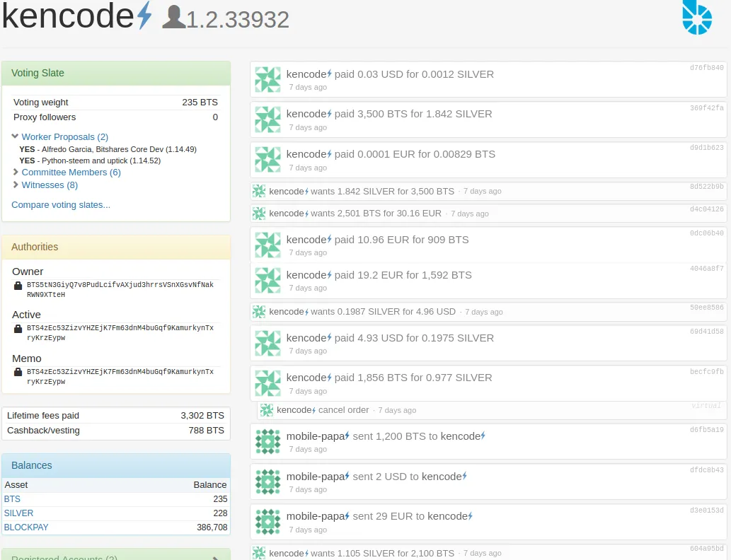Image resolution: width=731 pixels, height=560 pixels.
Task: Click the Active key lock icon
Action: coord(18,329)
